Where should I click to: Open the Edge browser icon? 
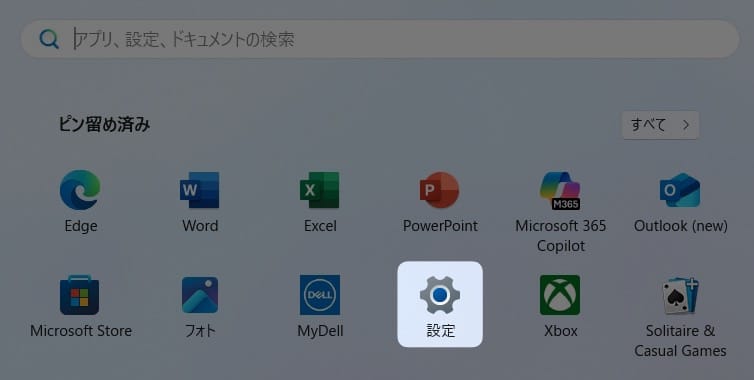click(x=80, y=190)
